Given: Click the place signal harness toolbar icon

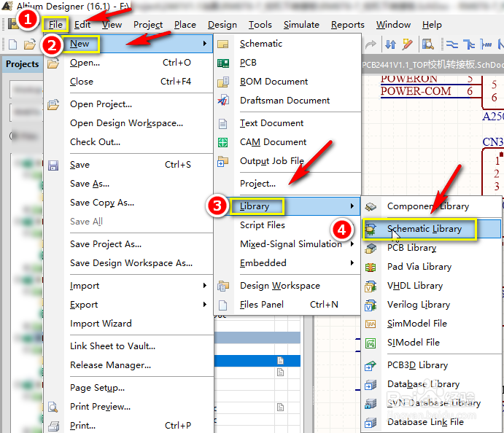Looking at the screenshot, I should click(486, 44).
